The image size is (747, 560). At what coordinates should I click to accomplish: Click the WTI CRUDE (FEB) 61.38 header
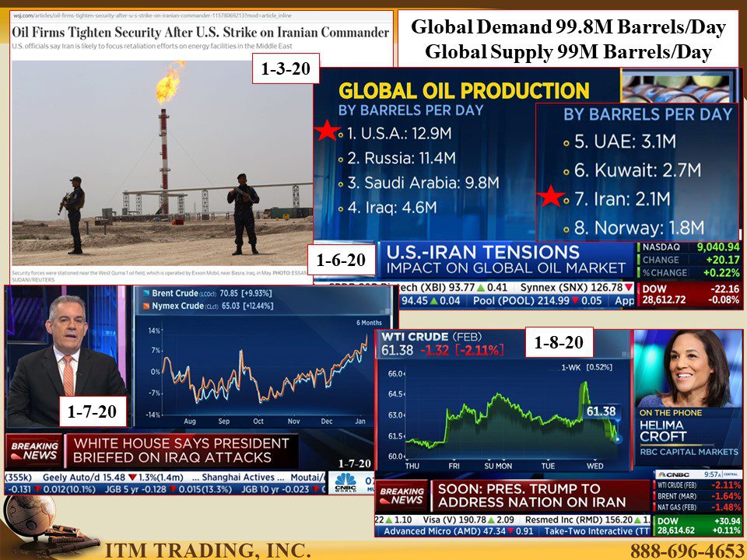[443, 344]
